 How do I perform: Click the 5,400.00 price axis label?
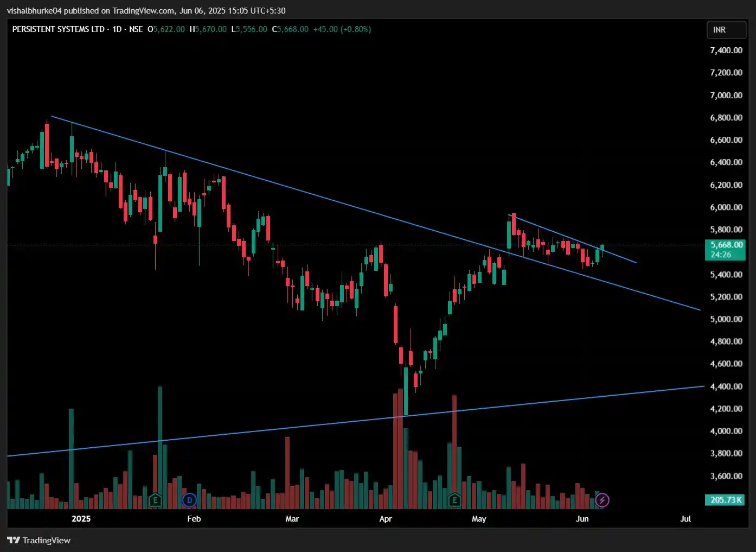[x=726, y=274]
